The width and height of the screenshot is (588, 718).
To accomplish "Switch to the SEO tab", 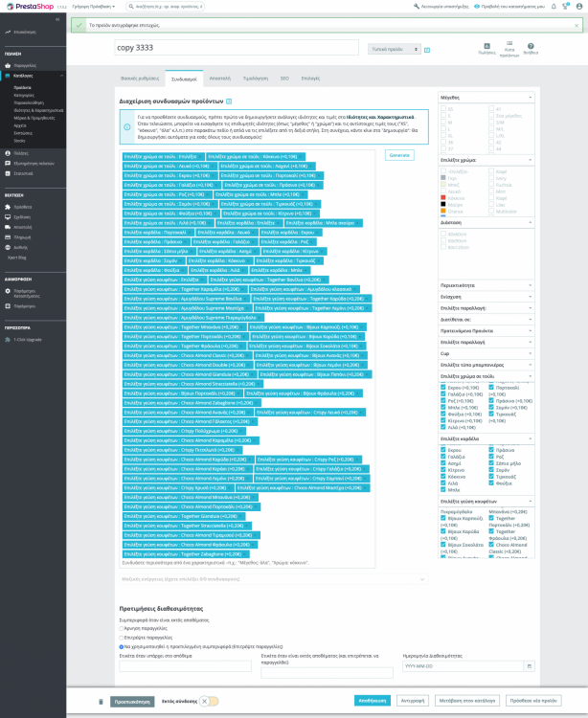I will click(x=284, y=79).
